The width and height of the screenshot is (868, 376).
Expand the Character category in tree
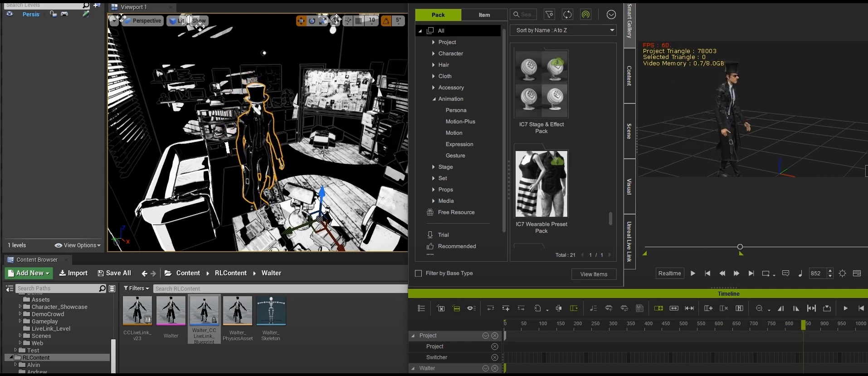click(434, 54)
